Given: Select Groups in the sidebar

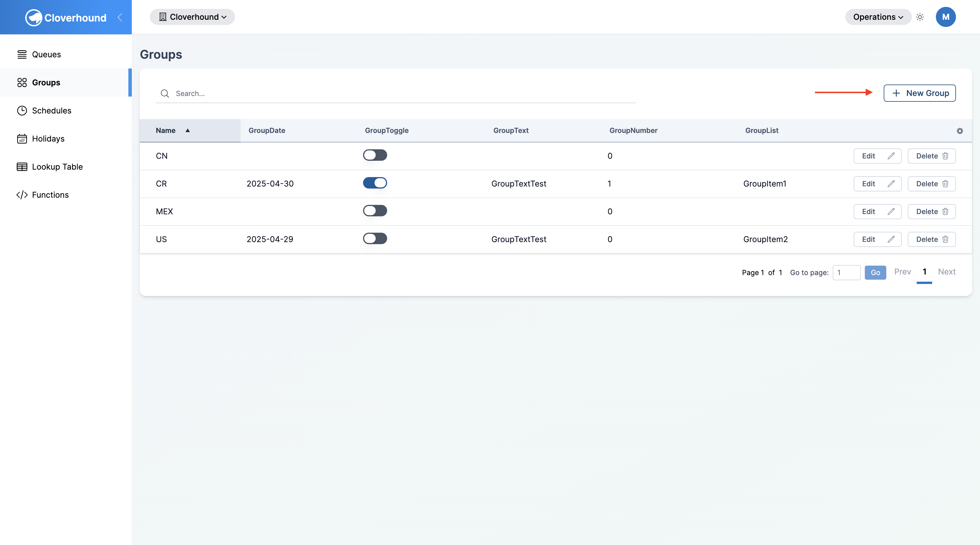Looking at the screenshot, I should pos(66,83).
